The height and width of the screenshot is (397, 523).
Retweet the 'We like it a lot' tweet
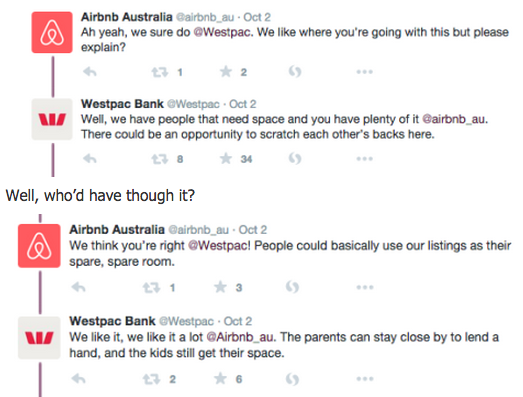pos(151,379)
